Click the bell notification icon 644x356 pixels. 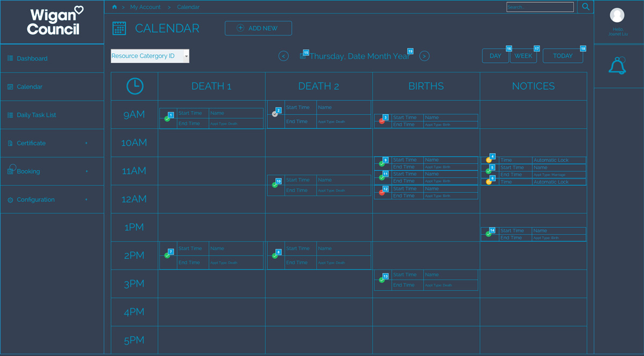point(617,64)
